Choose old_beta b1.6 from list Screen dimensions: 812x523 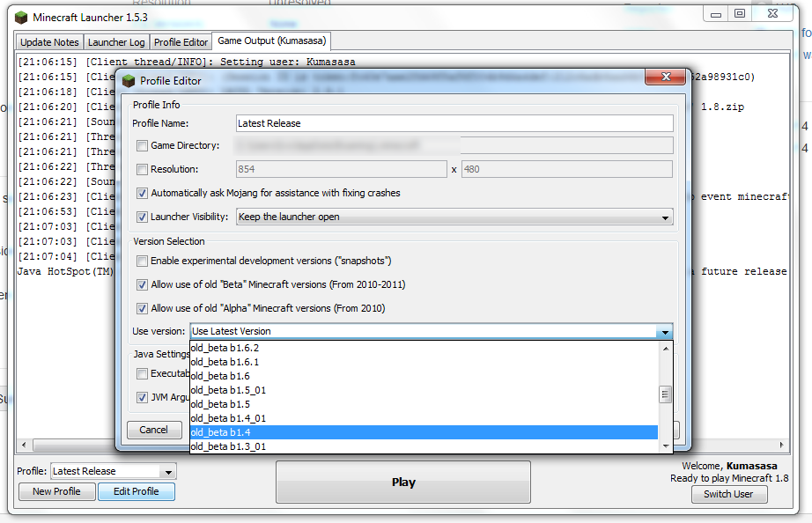424,376
